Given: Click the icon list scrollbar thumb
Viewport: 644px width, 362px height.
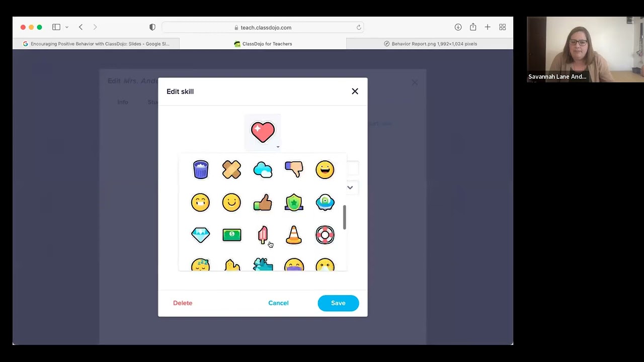Looking at the screenshot, I should pos(345,217).
